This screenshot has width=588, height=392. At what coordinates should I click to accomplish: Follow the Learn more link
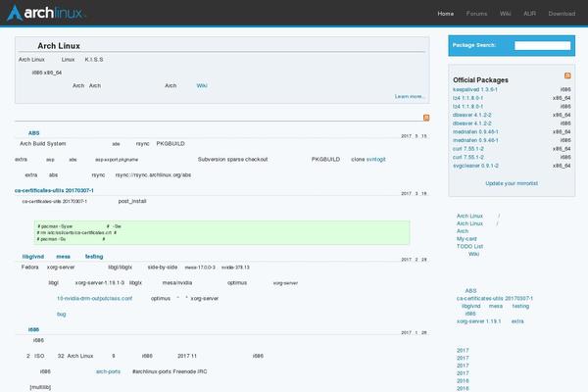(x=409, y=96)
